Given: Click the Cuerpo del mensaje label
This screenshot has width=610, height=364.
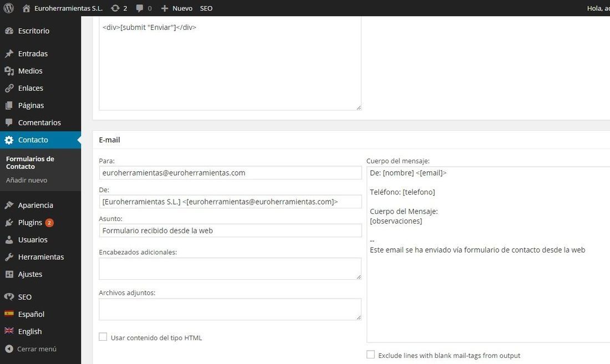Looking at the screenshot, I should pyautogui.click(x=398, y=161).
